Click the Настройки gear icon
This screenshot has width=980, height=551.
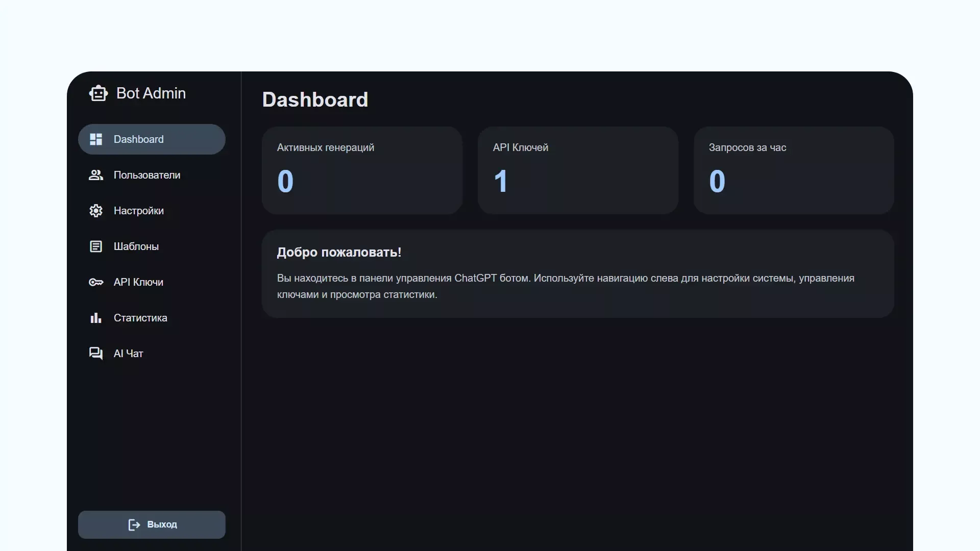click(96, 211)
